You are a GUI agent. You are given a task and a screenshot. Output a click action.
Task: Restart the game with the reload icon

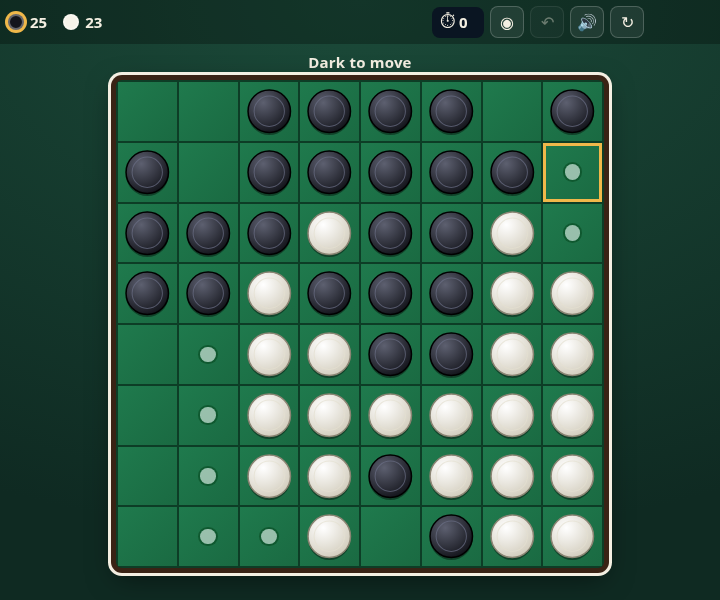pyautogui.click(x=627, y=22)
